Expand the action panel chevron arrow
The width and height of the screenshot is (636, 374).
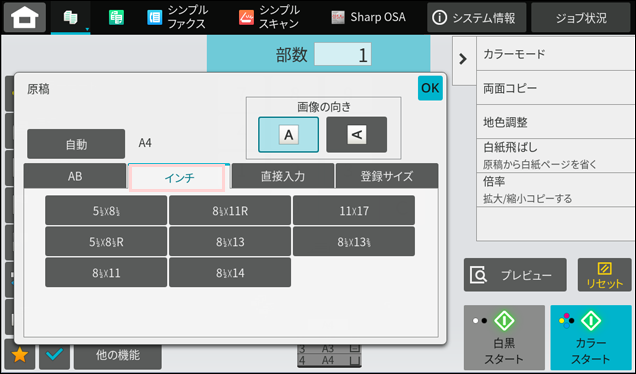click(463, 59)
